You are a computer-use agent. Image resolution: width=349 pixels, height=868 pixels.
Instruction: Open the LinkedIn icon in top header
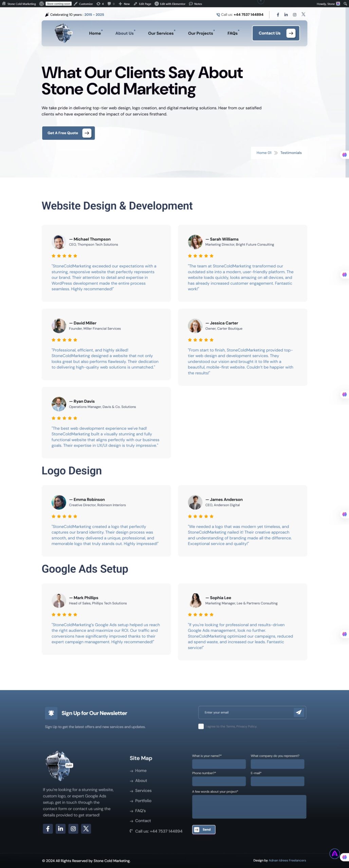point(286,15)
